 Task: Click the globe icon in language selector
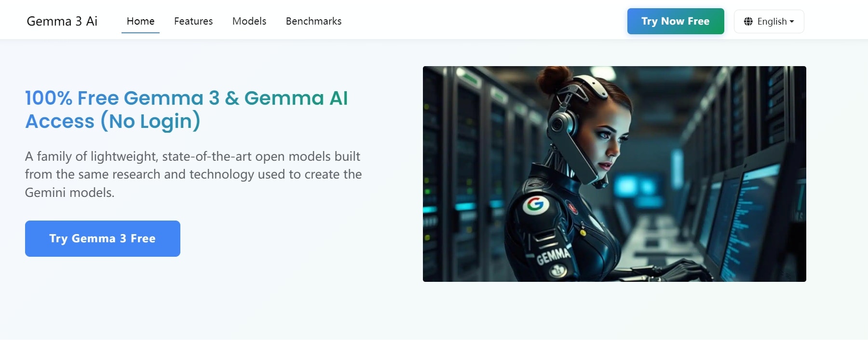pyautogui.click(x=748, y=21)
